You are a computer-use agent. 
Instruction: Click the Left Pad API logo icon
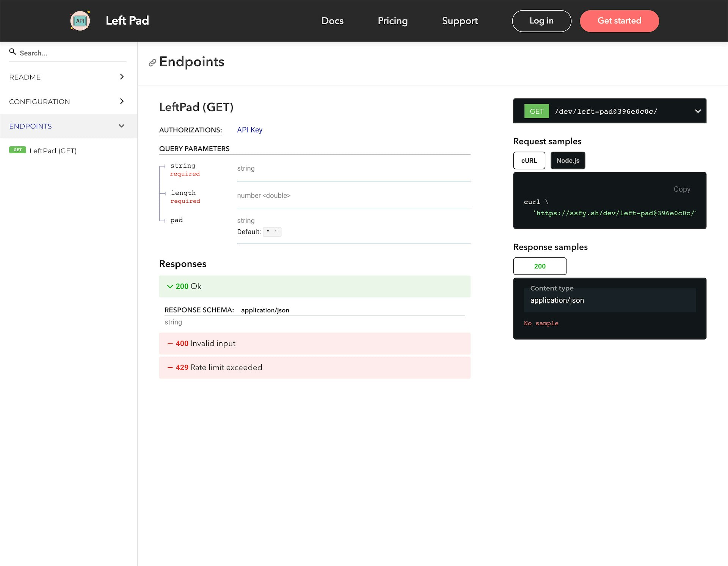point(80,20)
